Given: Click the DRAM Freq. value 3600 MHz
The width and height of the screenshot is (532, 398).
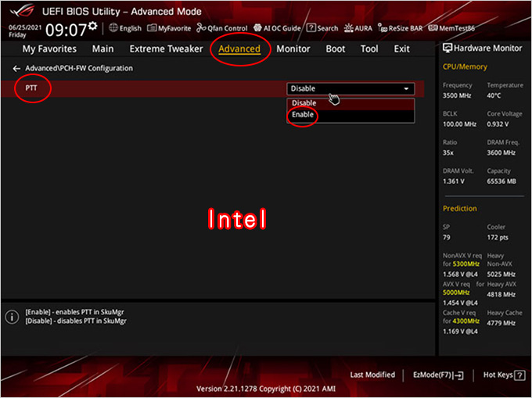Looking at the screenshot, I should 501,153.
